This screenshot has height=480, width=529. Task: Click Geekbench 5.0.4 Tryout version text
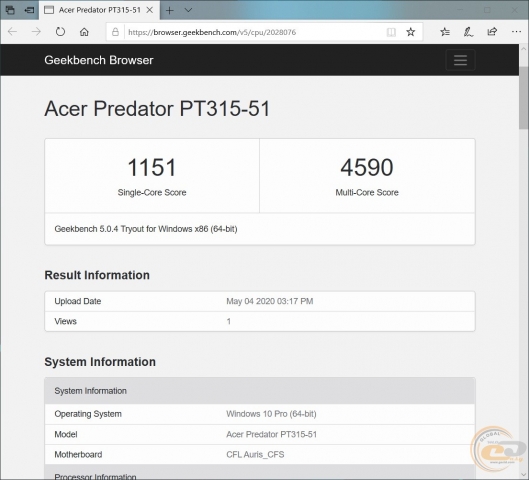coord(146,229)
